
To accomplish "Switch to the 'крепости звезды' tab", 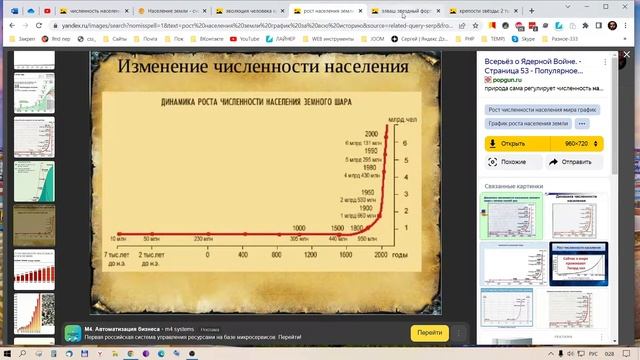I will 484,11.
